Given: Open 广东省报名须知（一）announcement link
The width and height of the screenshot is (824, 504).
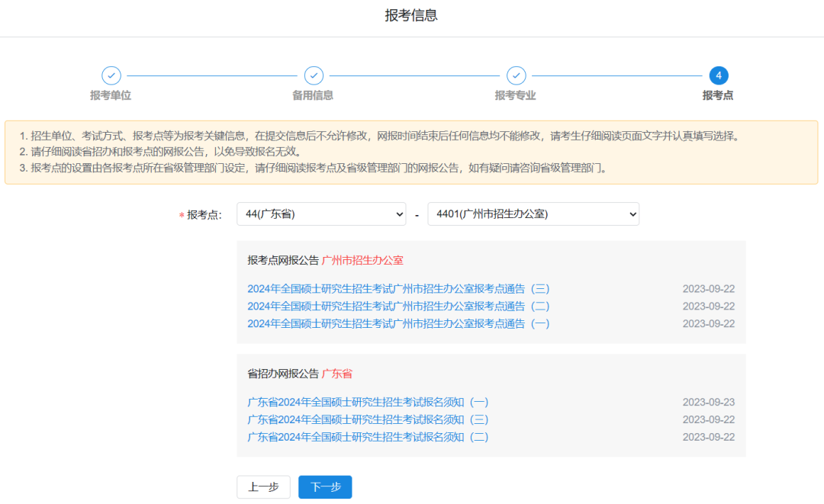Looking at the screenshot, I should 368,403.
